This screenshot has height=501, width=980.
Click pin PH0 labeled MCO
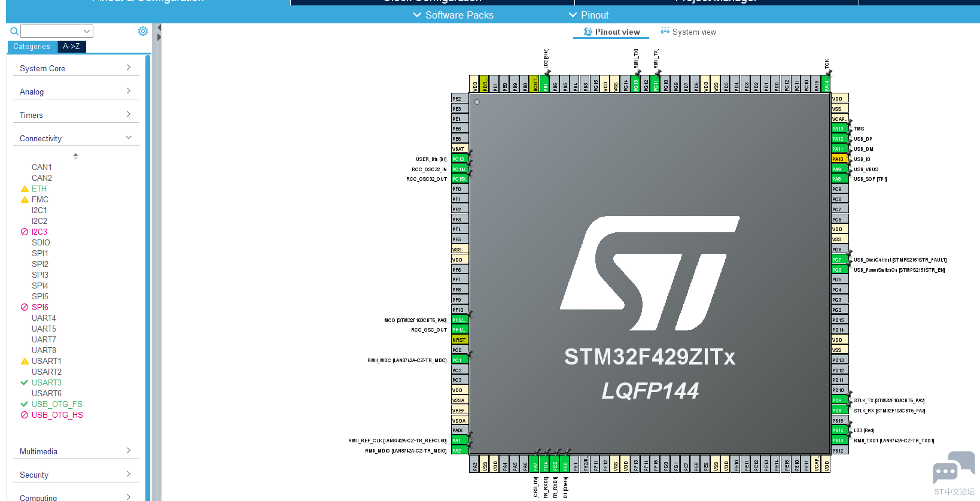point(459,320)
